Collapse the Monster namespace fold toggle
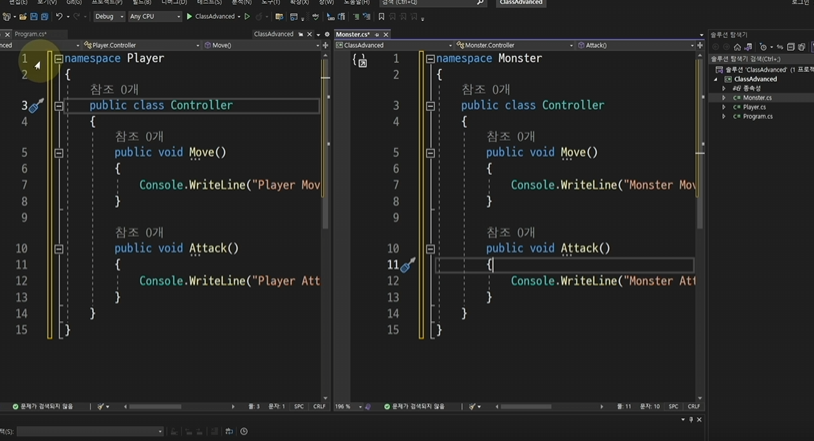Screen dimensions: 814x441 point(430,59)
